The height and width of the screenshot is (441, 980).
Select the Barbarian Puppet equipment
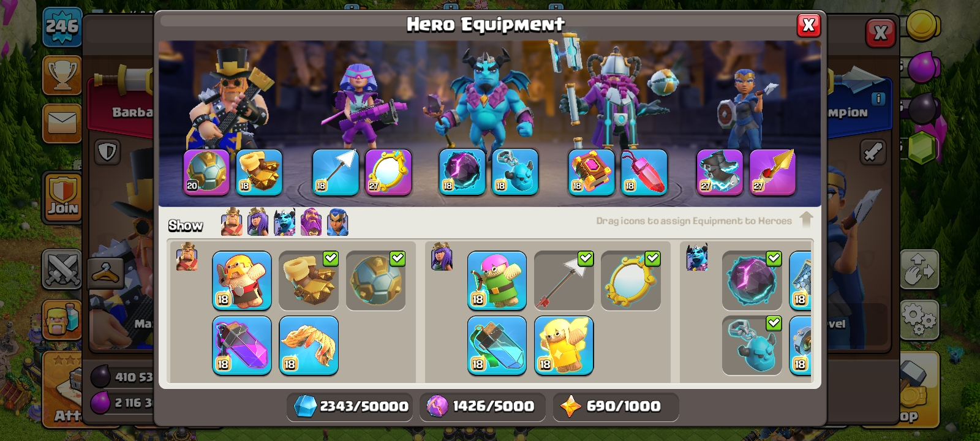click(x=242, y=281)
